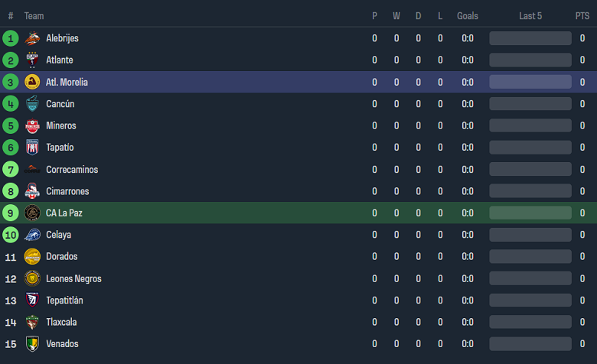Click Celaya's Last 5 form bar
The image size is (597, 364).
click(x=530, y=235)
